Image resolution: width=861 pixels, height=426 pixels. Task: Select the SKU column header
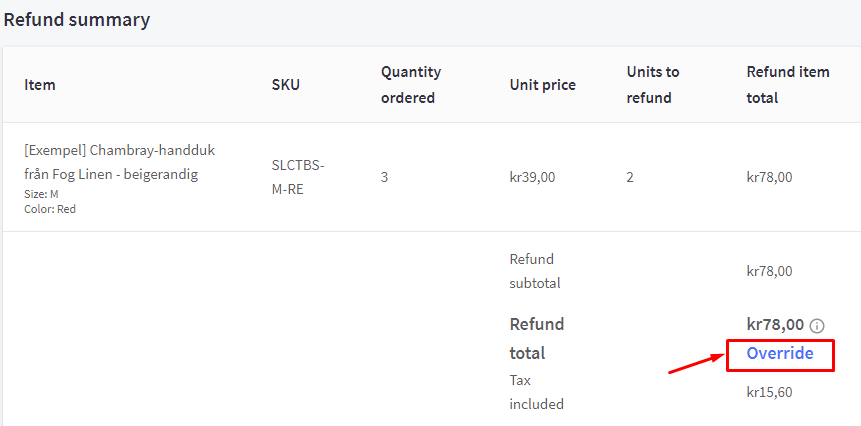coord(285,85)
